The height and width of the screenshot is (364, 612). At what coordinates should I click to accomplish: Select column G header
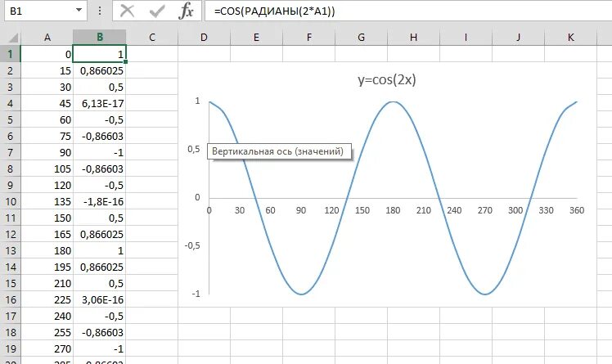361,38
